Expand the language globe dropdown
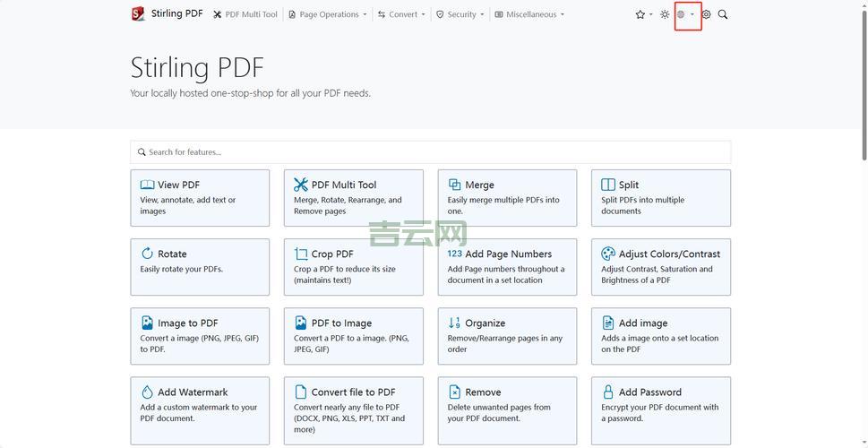This screenshot has width=868, height=448. click(x=686, y=14)
